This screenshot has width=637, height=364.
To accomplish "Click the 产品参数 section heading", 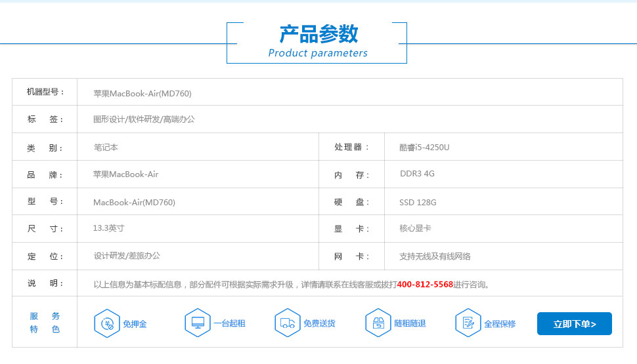I will coord(318,34).
